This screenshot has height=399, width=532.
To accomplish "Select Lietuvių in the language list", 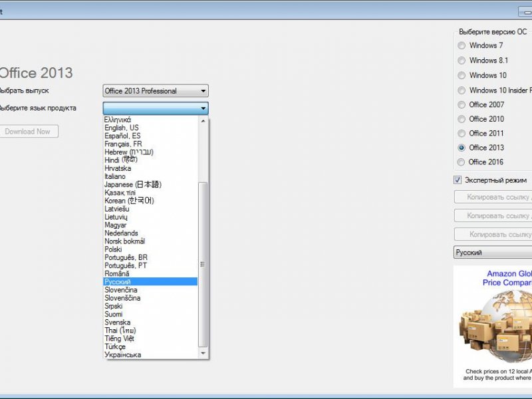I will (x=150, y=217).
